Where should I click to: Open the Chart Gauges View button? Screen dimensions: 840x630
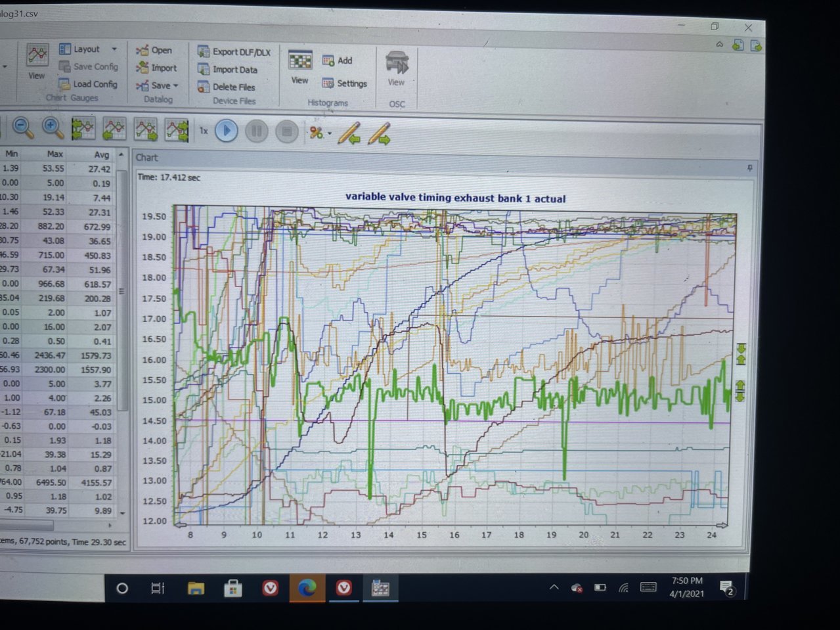[37, 62]
